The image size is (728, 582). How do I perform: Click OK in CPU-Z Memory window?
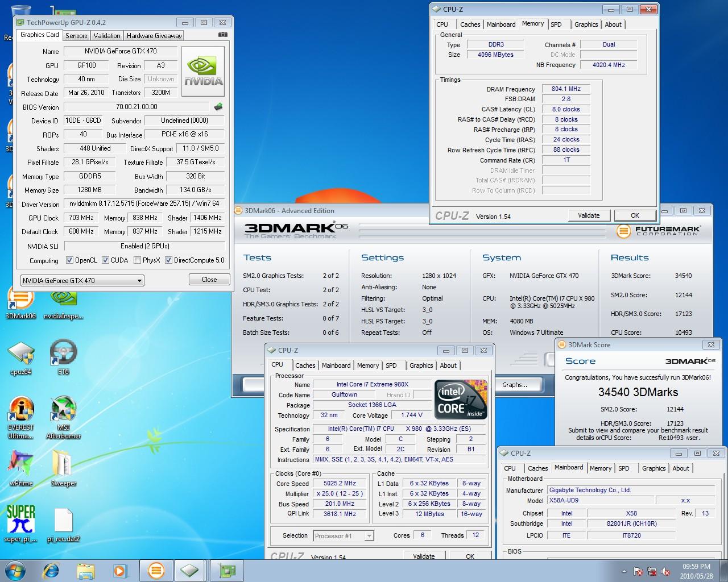(635, 215)
